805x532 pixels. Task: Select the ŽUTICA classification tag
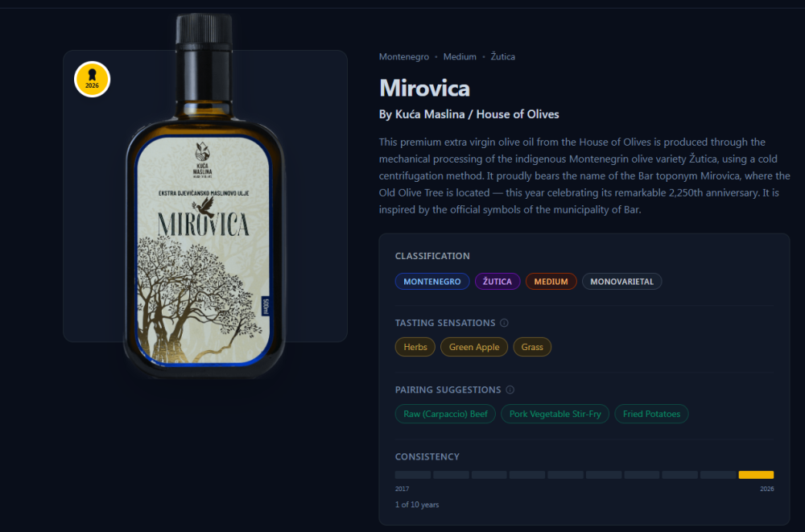click(x=497, y=282)
